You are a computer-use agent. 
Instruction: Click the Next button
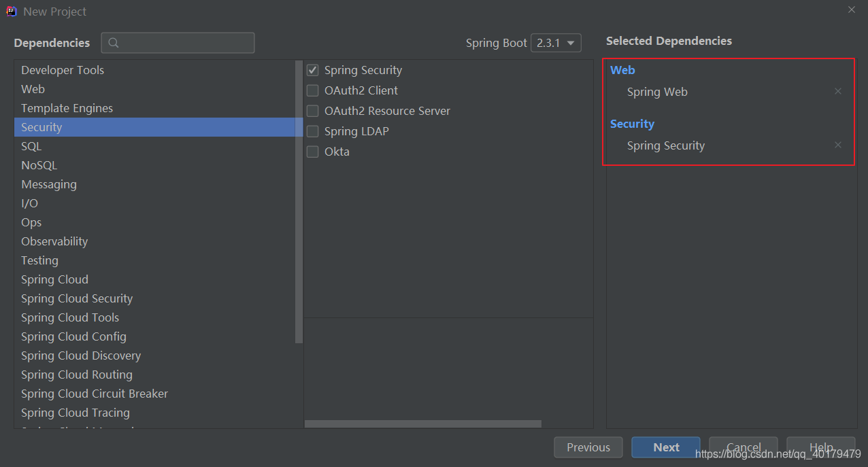pos(666,447)
